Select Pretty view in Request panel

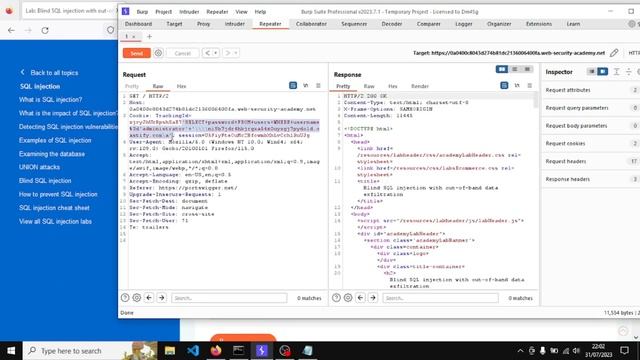(132, 86)
